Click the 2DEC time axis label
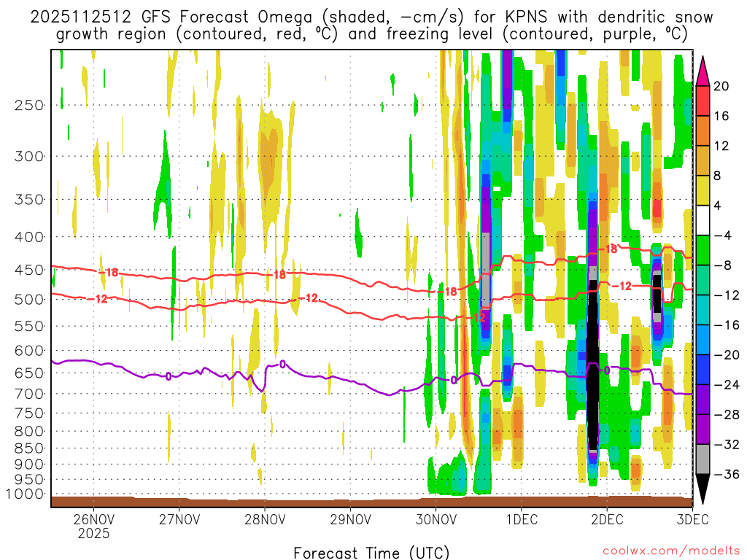This screenshot has width=747, height=560. [607, 519]
